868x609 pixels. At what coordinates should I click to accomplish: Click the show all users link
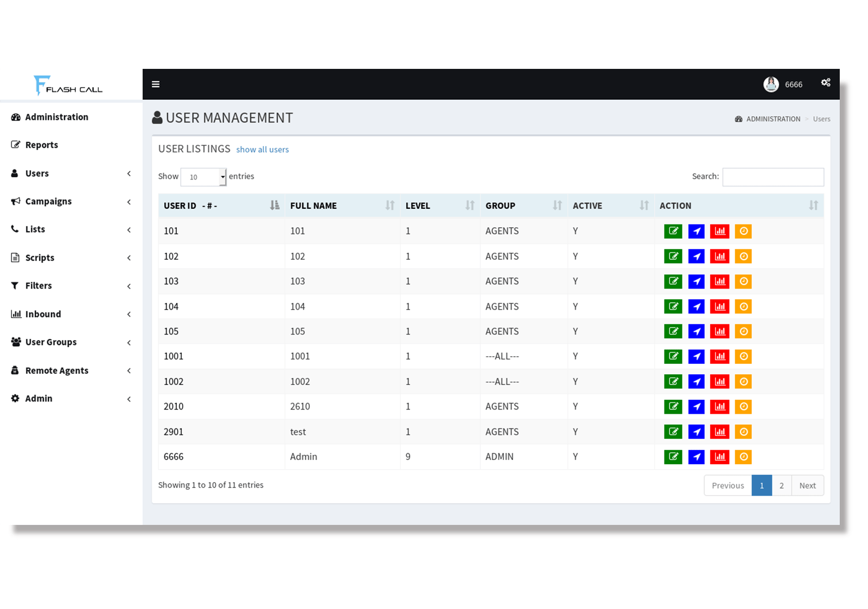pos(262,149)
